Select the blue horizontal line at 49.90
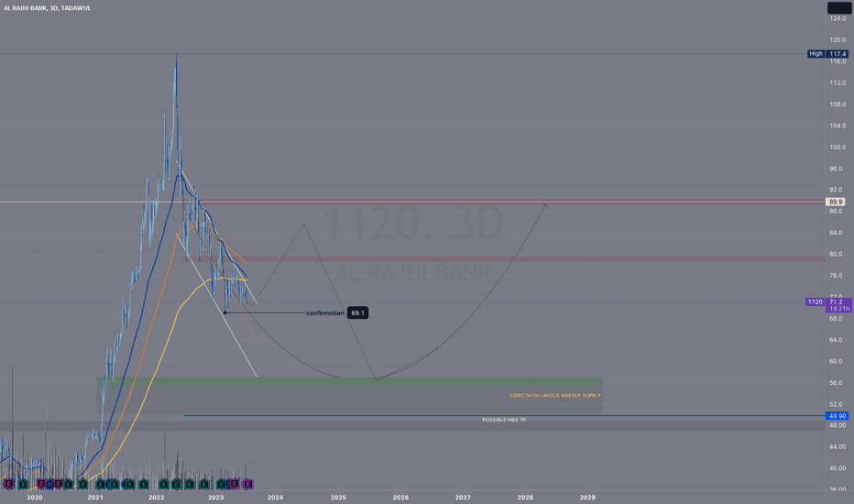854x504 pixels. 504,416
